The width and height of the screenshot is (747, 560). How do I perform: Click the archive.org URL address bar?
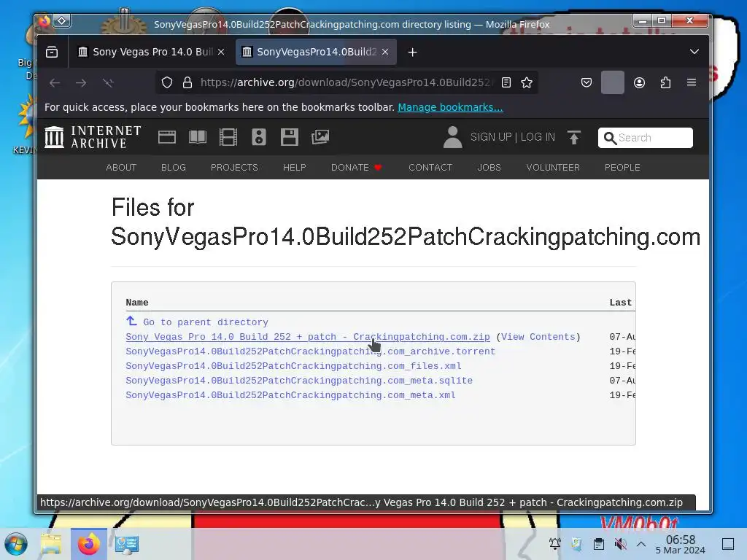(345, 82)
